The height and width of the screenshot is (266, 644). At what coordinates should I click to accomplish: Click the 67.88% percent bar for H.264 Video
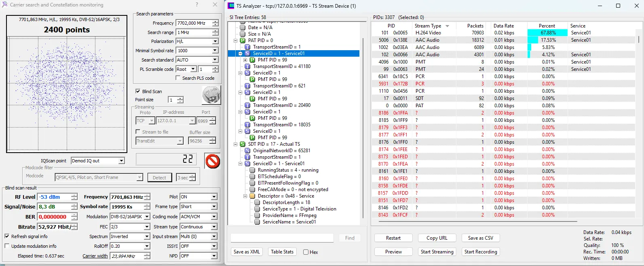(x=548, y=33)
